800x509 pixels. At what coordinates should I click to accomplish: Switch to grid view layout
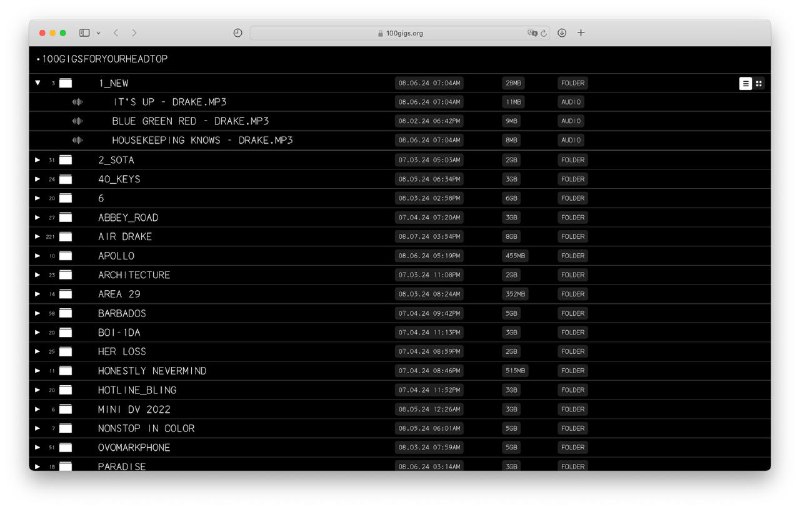click(x=759, y=83)
